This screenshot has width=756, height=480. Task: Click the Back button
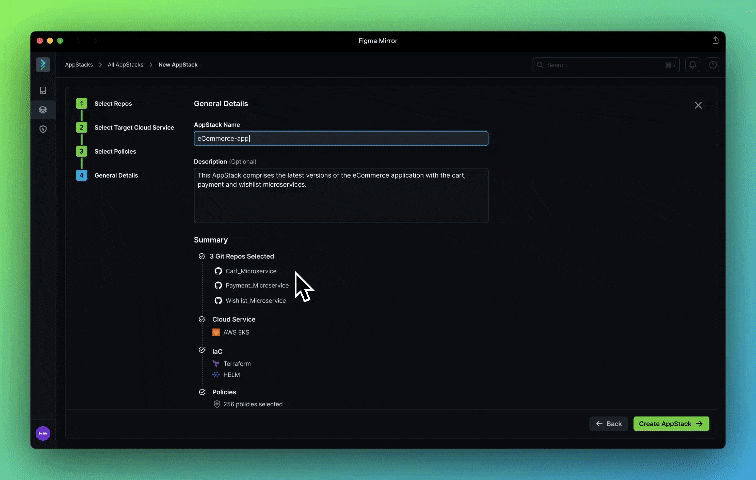click(608, 424)
